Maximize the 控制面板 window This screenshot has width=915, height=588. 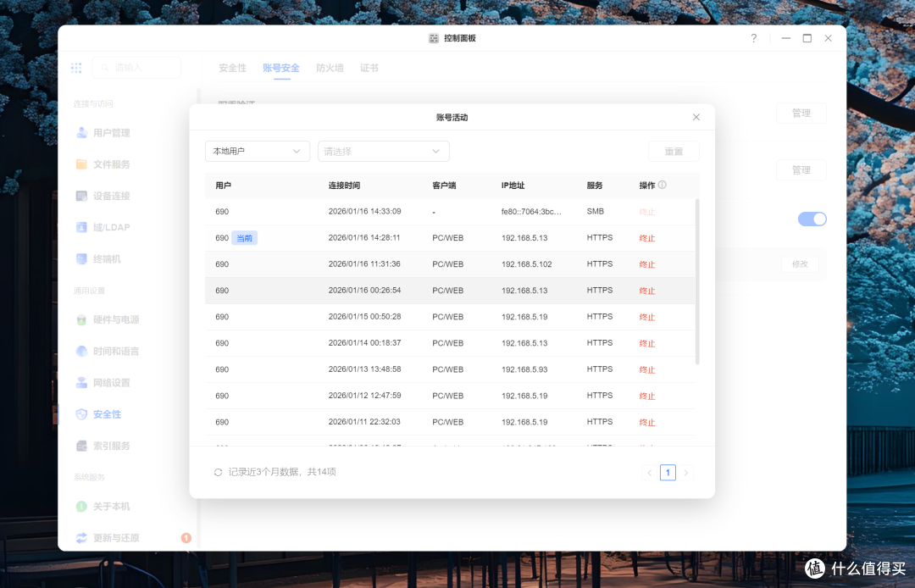(x=807, y=38)
